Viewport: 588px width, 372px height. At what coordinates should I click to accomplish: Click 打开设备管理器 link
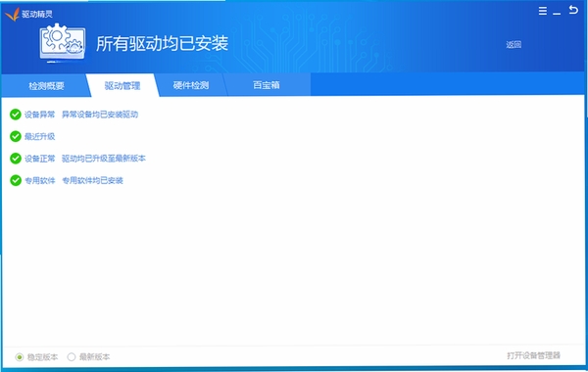533,355
